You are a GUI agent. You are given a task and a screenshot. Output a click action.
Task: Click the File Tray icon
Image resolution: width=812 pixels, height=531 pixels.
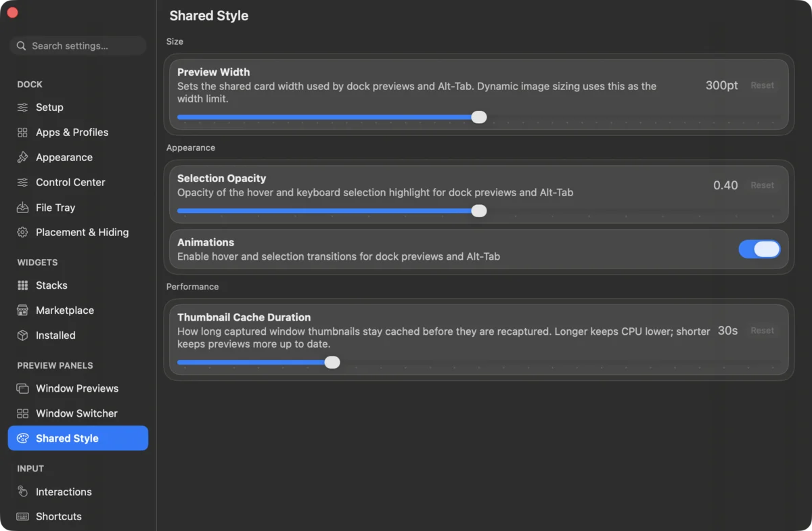pyautogui.click(x=22, y=208)
